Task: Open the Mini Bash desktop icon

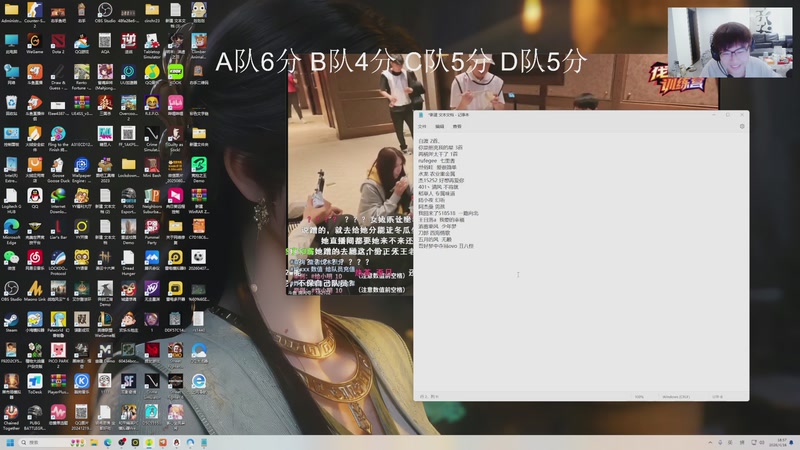Action: click(x=152, y=167)
